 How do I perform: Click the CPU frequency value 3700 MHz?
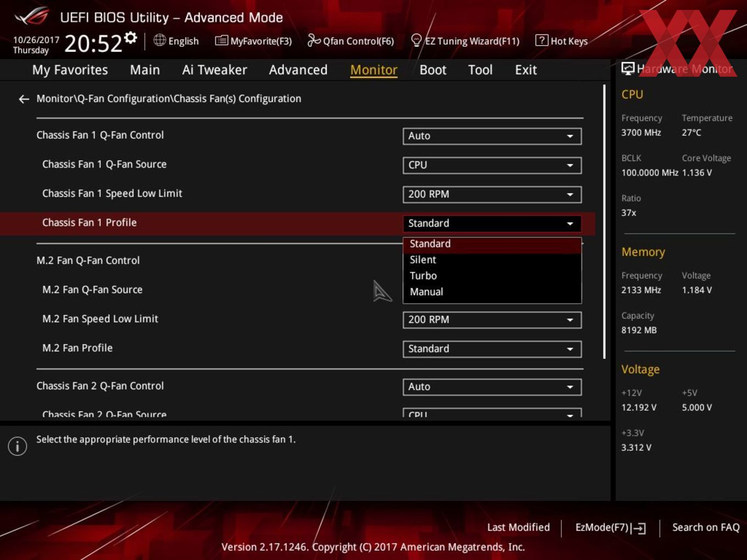click(641, 133)
